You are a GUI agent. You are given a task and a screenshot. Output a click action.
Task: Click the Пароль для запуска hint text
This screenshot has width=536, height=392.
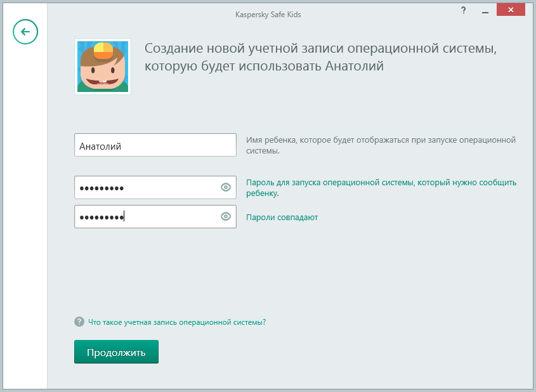pos(381,188)
